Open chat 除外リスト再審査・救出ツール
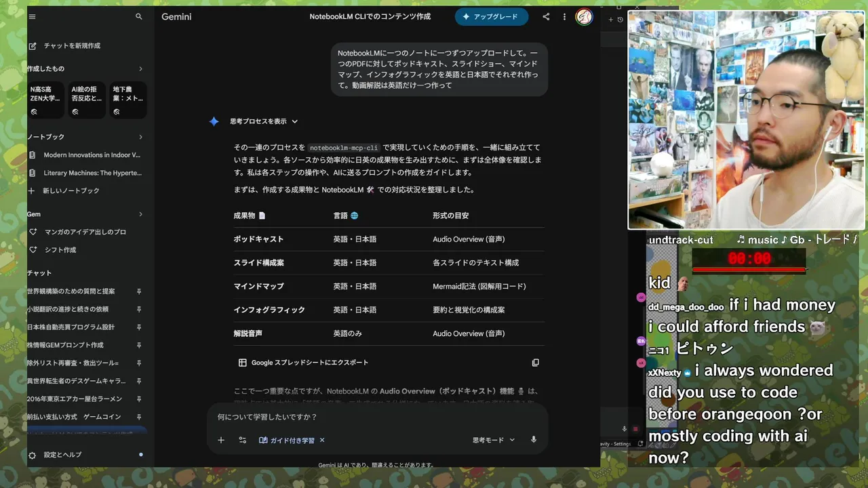The image size is (868, 488). pyautogui.click(x=73, y=363)
